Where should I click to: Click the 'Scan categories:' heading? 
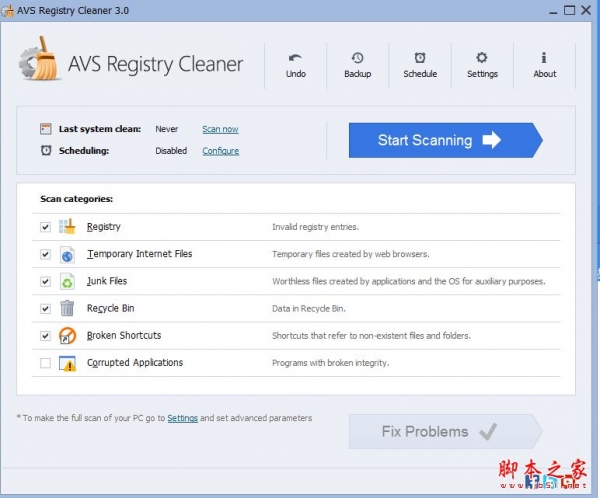[x=77, y=199]
